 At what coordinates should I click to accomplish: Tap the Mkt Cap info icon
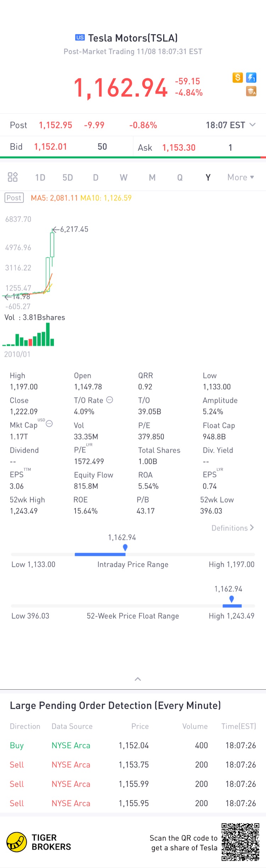pos(49,424)
